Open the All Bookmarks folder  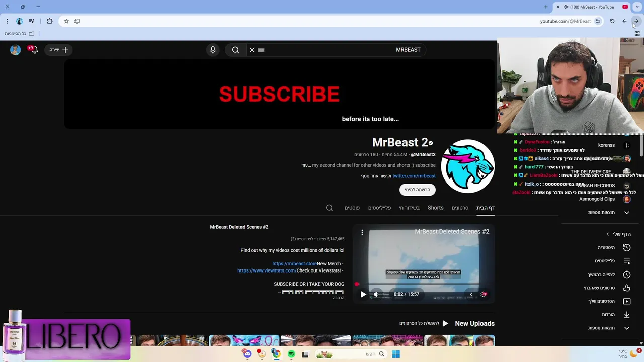[20, 34]
